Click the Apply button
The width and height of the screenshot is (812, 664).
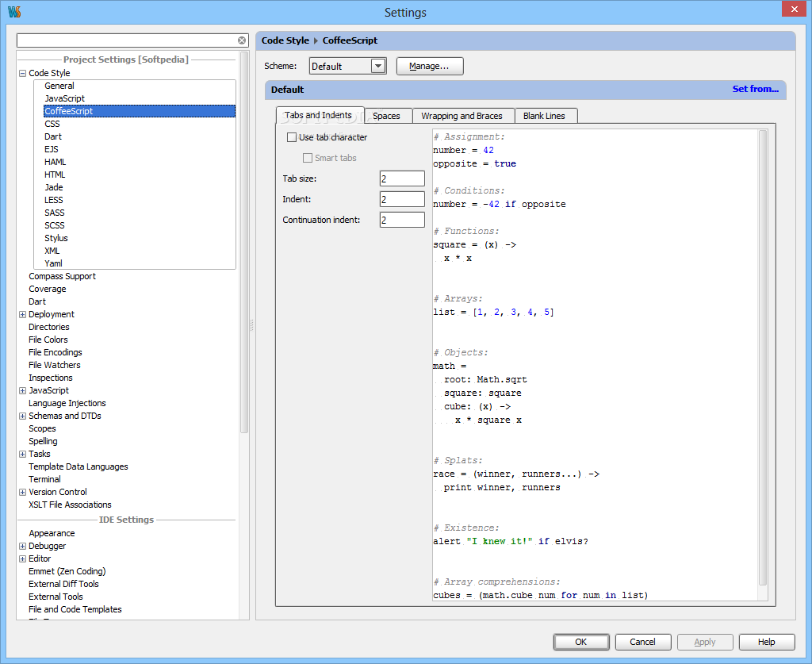pos(705,642)
